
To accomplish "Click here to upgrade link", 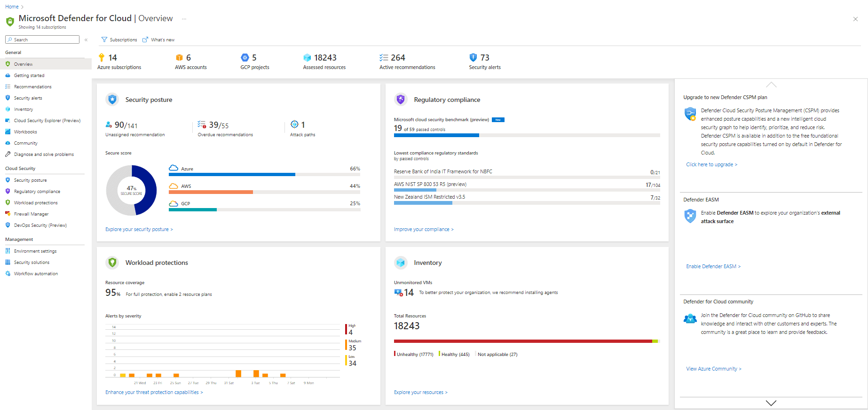I will [x=711, y=164].
